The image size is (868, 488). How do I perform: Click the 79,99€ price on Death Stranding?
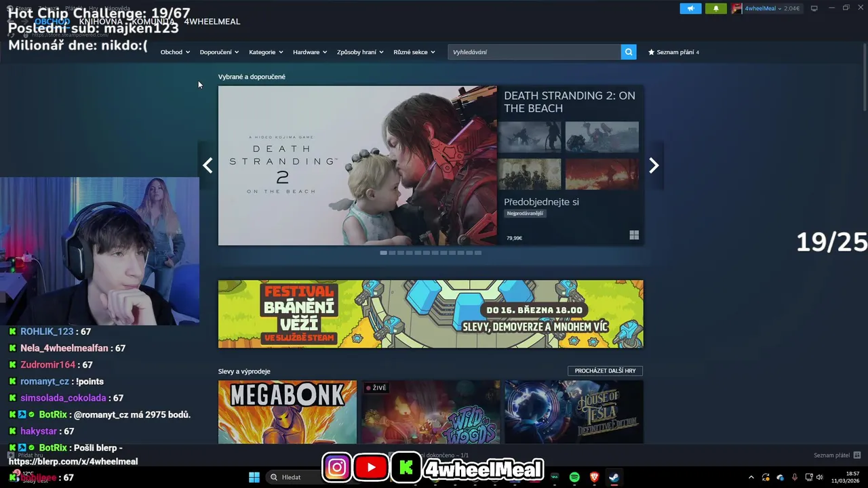(514, 239)
